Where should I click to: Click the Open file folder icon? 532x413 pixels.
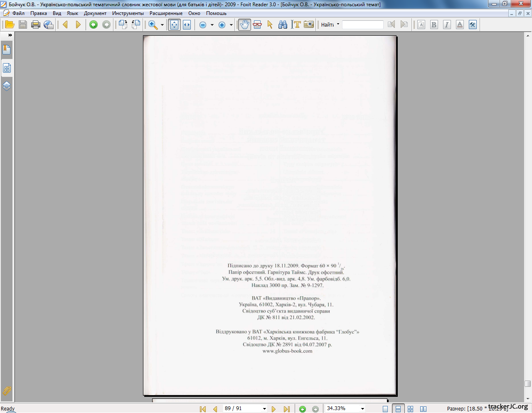click(10, 25)
